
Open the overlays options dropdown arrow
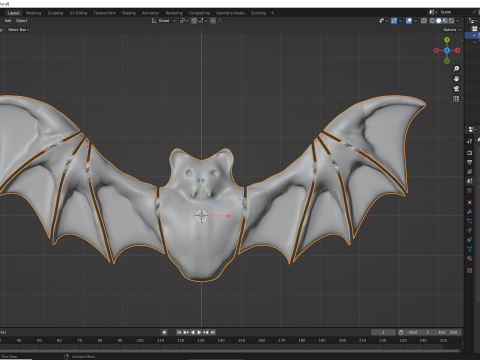point(415,21)
